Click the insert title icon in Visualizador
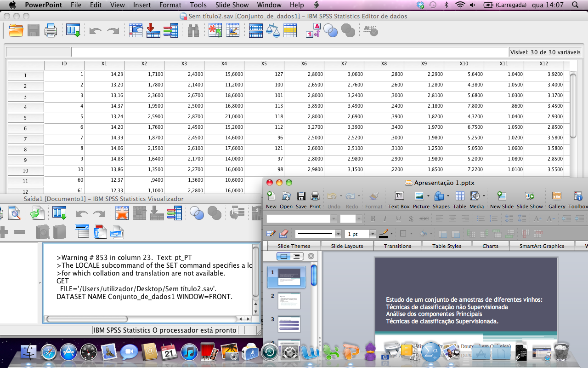 100,231
